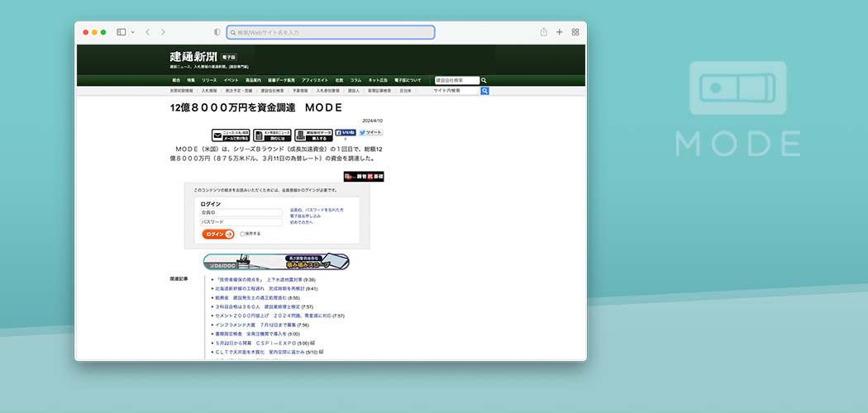Toggle the 保存する checkbox

(242, 234)
